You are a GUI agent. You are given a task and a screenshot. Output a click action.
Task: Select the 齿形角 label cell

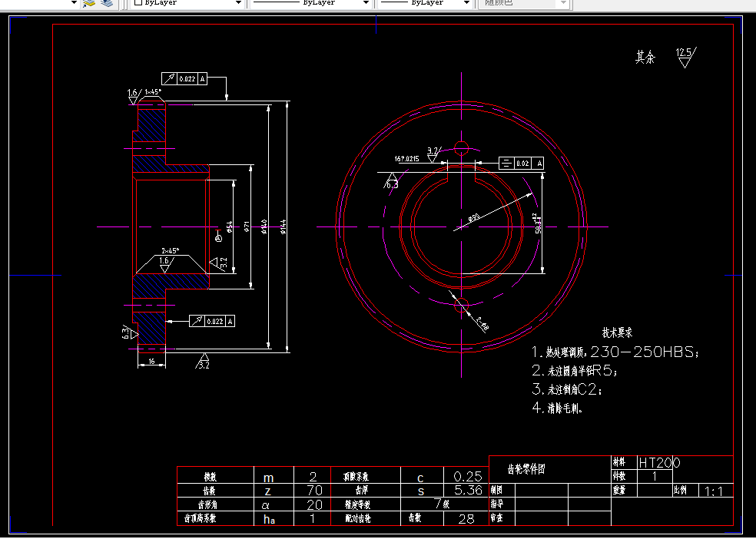(x=207, y=504)
